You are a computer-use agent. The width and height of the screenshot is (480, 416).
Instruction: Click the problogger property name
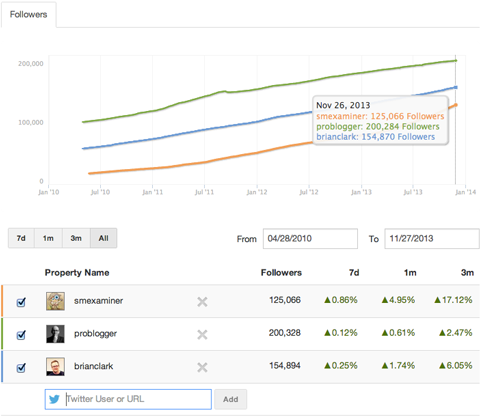coord(95,334)
